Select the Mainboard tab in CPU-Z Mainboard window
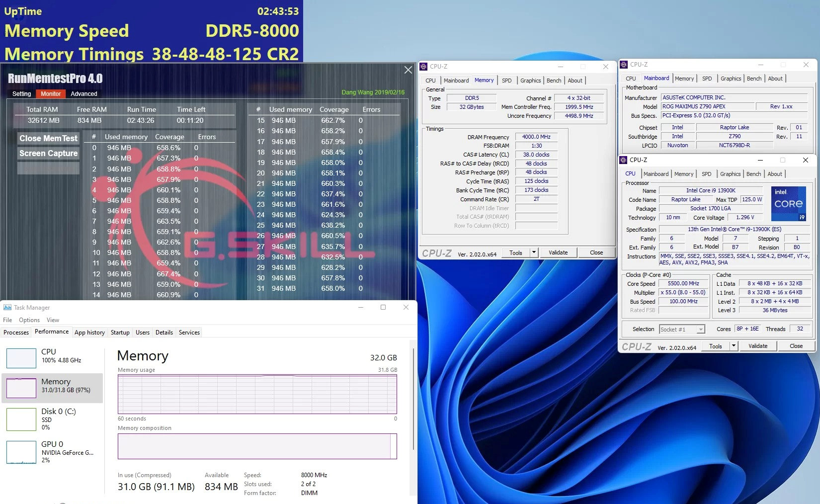 [656, 78]
